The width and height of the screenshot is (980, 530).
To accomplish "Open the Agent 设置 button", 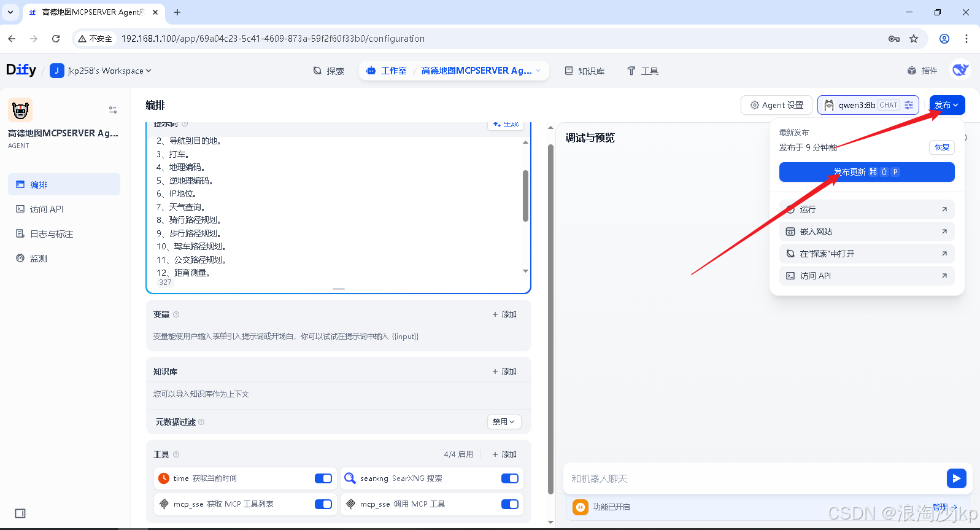I will pos(776,105).
